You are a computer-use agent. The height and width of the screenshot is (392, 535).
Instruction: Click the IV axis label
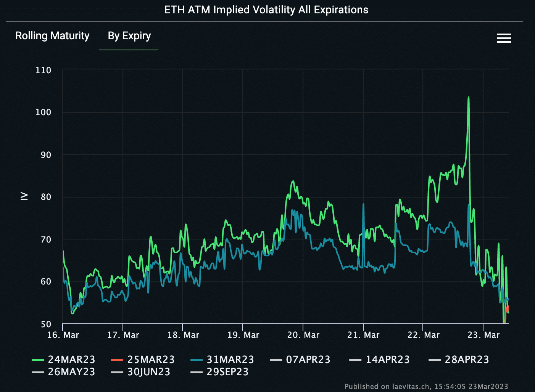click(24, 196)
